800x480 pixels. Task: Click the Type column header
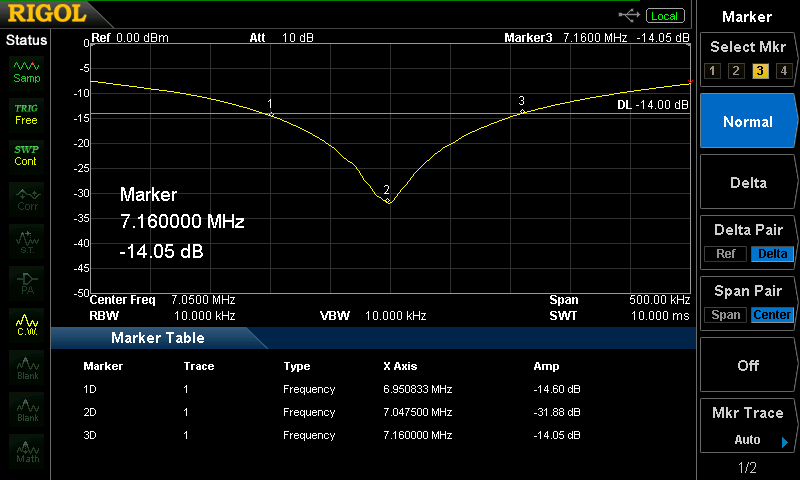pos(296,366)
